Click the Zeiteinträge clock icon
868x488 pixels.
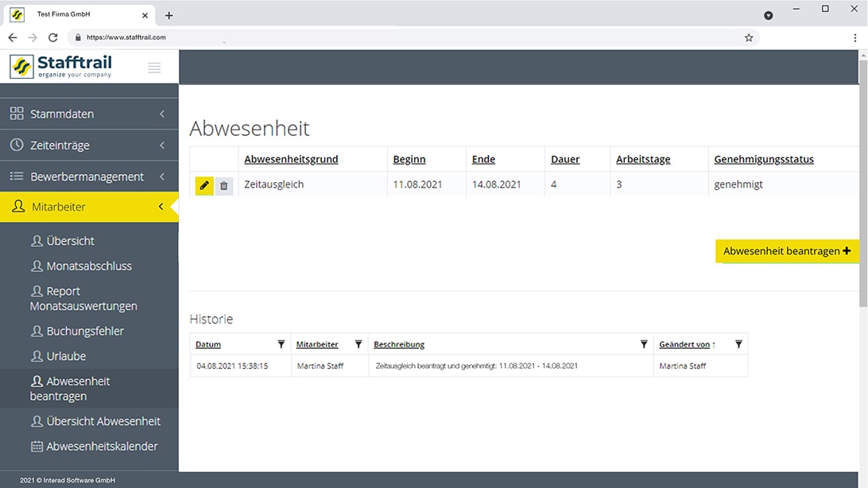17,145
